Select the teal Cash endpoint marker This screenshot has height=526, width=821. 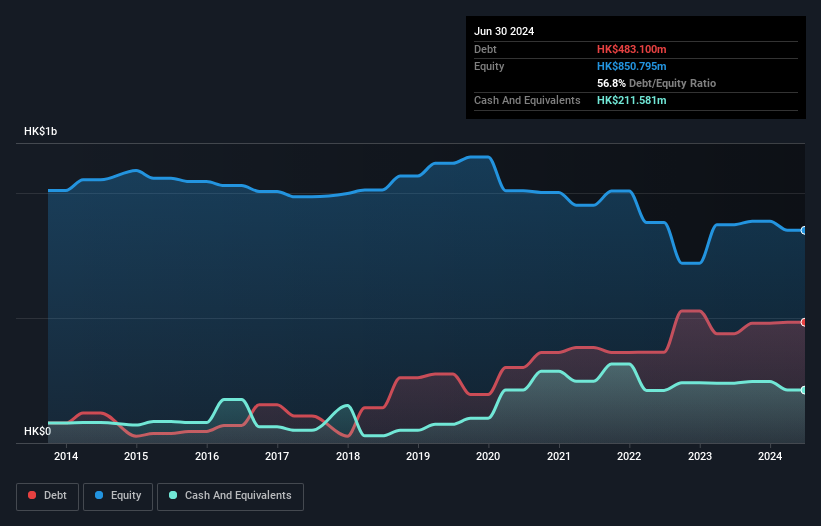tap(803, 390)
